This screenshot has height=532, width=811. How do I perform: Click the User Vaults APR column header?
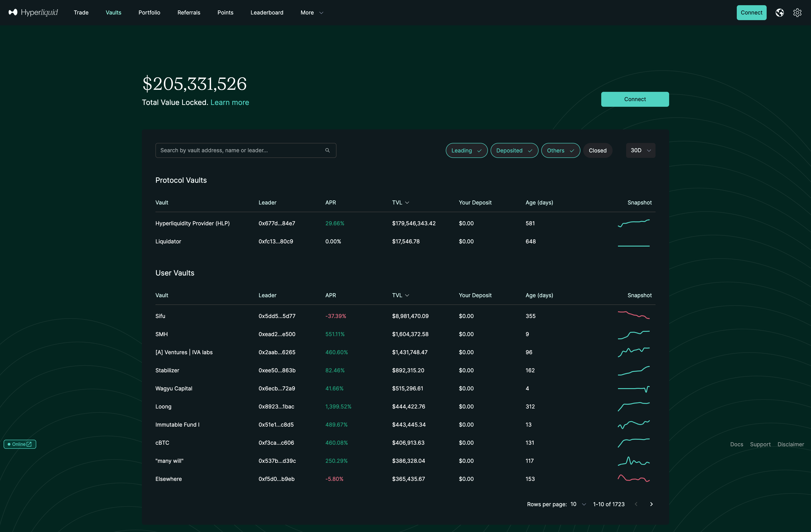tap(331, 295)
